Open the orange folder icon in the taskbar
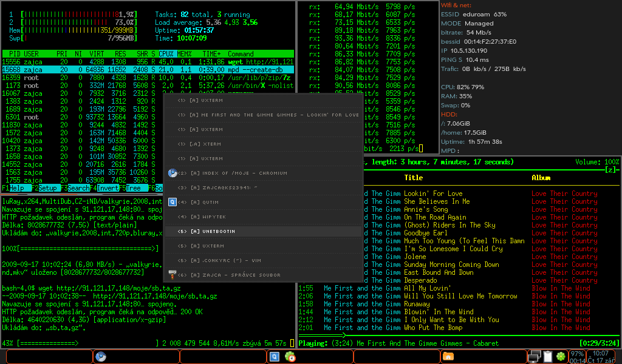Image resolution: width=622 pixels, height=364 pixels. coord(448,357)
